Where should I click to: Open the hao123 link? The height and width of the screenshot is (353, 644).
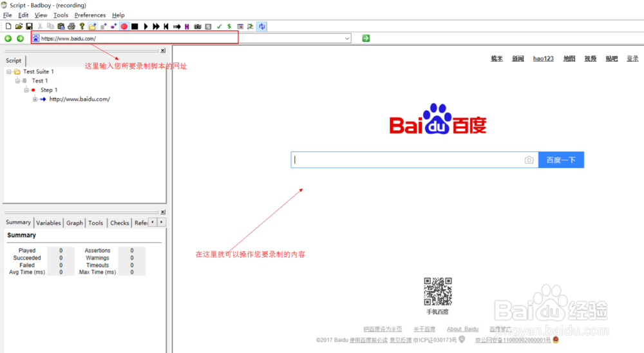pos(544,59)
